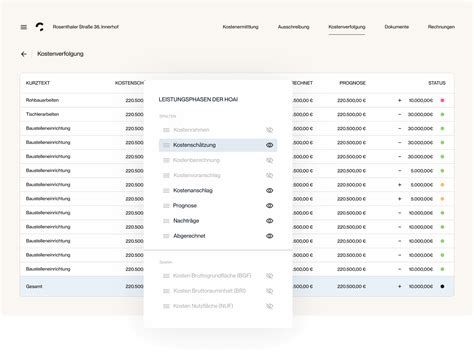
Task: Click the black status dot in Gesamt row
Action: (442, 286)
